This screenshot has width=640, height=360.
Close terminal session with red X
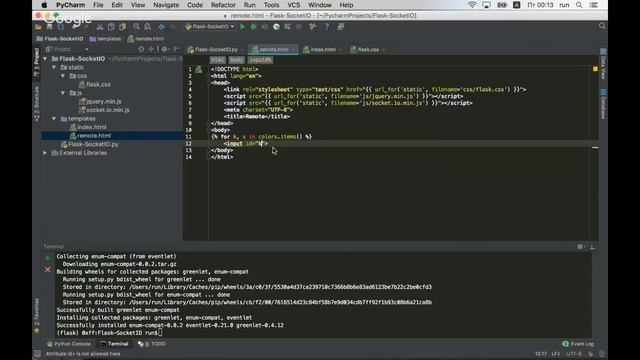pyautogui.click(x=48, y=269)
